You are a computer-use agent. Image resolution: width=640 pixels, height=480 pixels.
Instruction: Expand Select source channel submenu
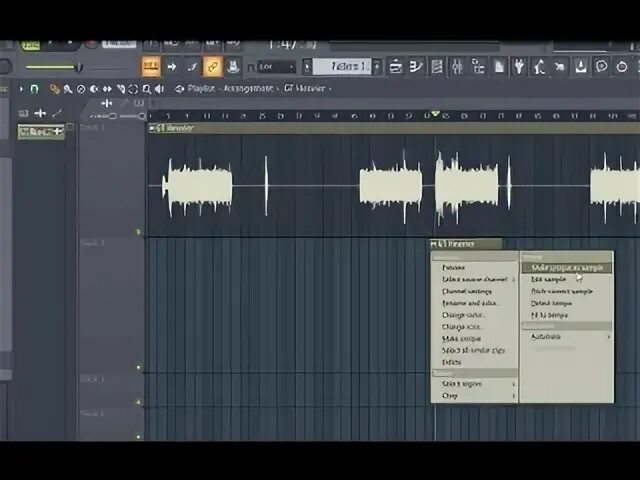click(x=475, y=280)
